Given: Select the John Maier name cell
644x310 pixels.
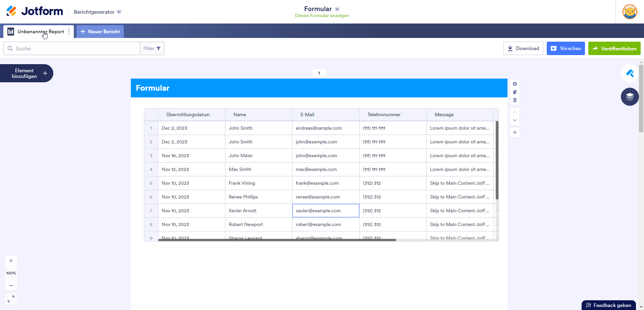Looking at the screenshot, I should pos(259,156).
